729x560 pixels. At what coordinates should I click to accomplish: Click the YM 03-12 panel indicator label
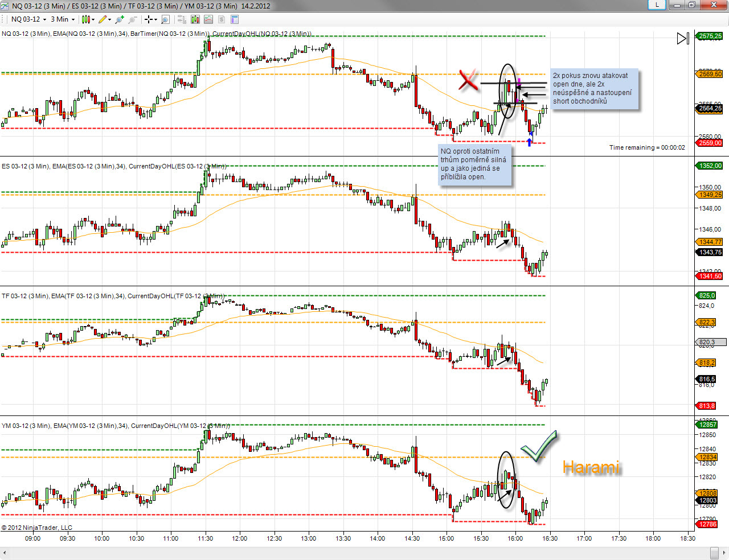tap(116, 426)
